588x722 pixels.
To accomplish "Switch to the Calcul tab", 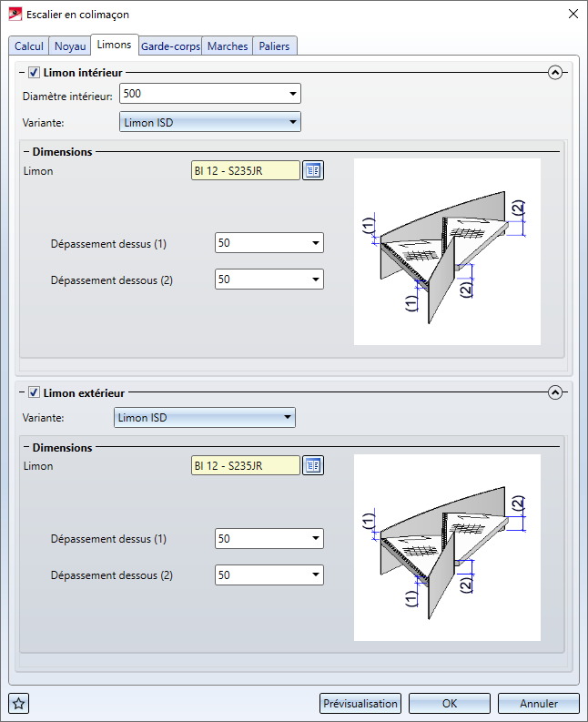I will click(x=28, y=46).
